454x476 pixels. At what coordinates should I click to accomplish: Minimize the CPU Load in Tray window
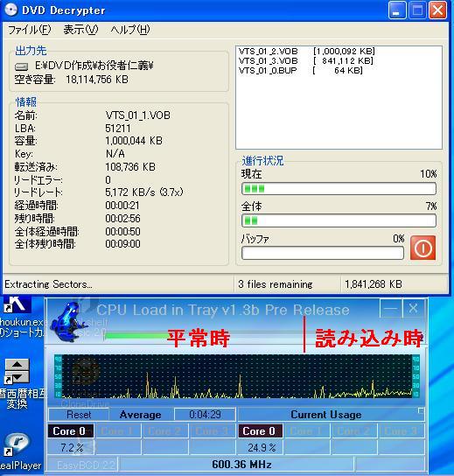tap(391, 308)
